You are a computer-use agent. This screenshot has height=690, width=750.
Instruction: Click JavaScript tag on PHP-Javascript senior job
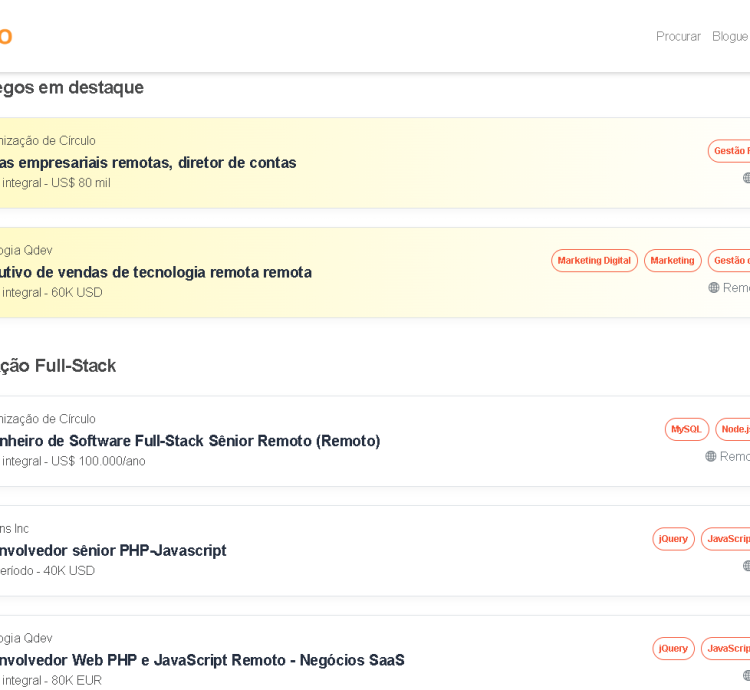pos(726,539)
